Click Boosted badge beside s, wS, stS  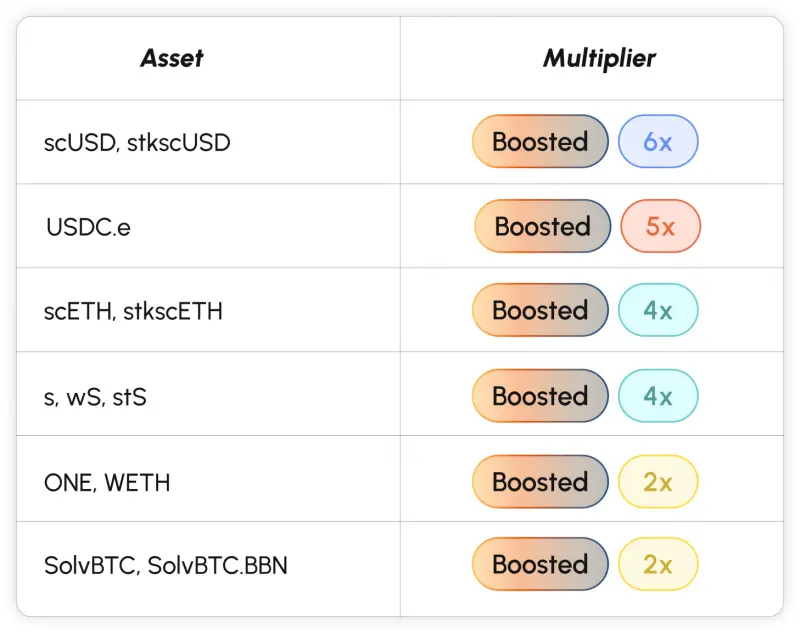[540, 396]
